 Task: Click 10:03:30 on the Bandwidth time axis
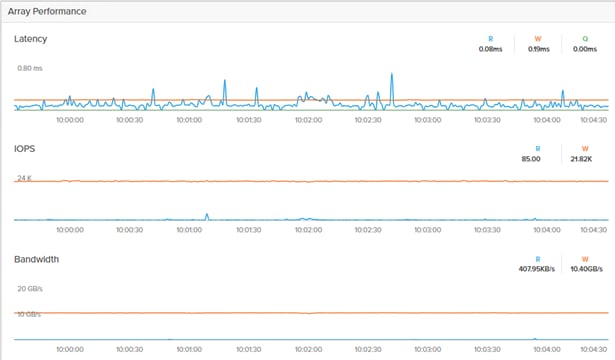coord(487,349)
